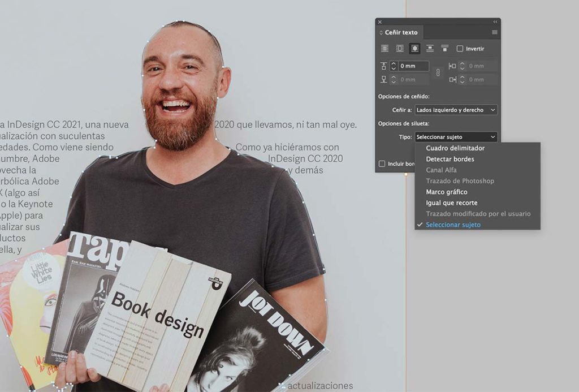Choose Canal Alfa option
The width and height of the screenshot is (579, 392).
[477, 170]
